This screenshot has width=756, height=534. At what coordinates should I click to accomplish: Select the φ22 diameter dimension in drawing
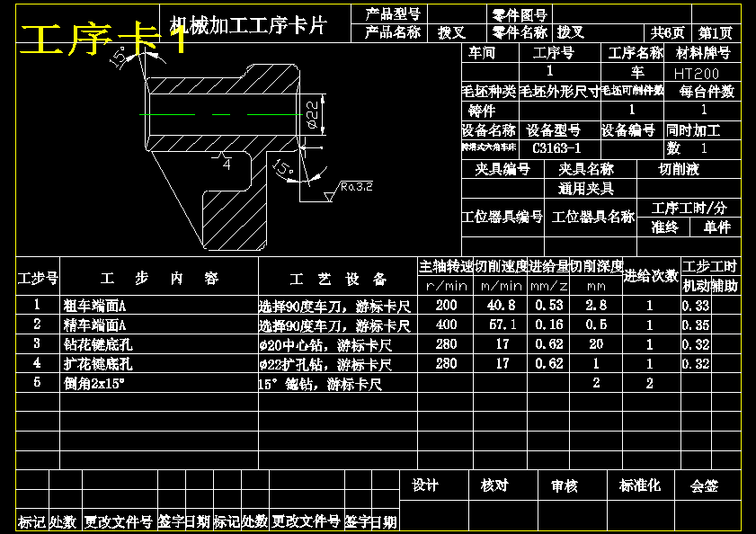click(313, 114)
